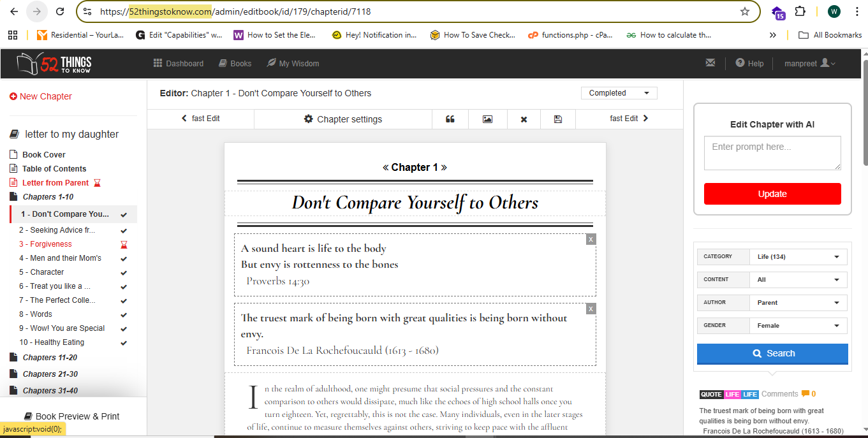Open the Books menu item

pos(235,64)
